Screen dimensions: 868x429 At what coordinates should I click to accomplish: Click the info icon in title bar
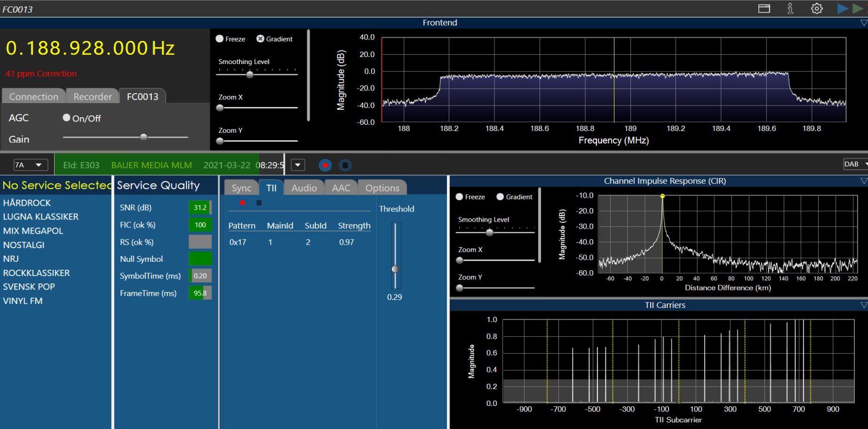790,8
